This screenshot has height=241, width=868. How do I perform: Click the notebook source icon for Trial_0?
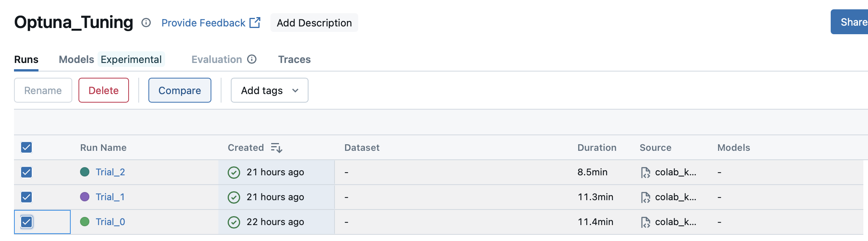(645, 222)
